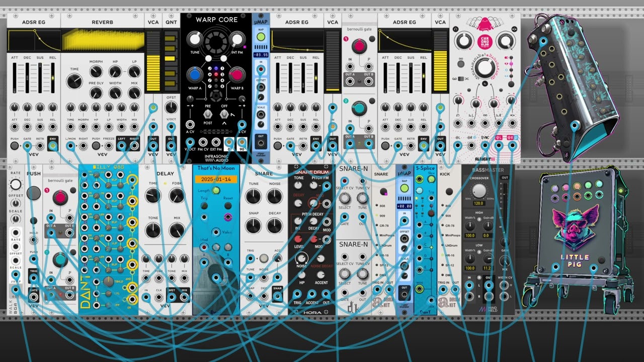Viewport: 644px width, 362px height.
Task: Toggle MAP button on µMAP beside 5-Splice
Action: click(x=404, y=188)
